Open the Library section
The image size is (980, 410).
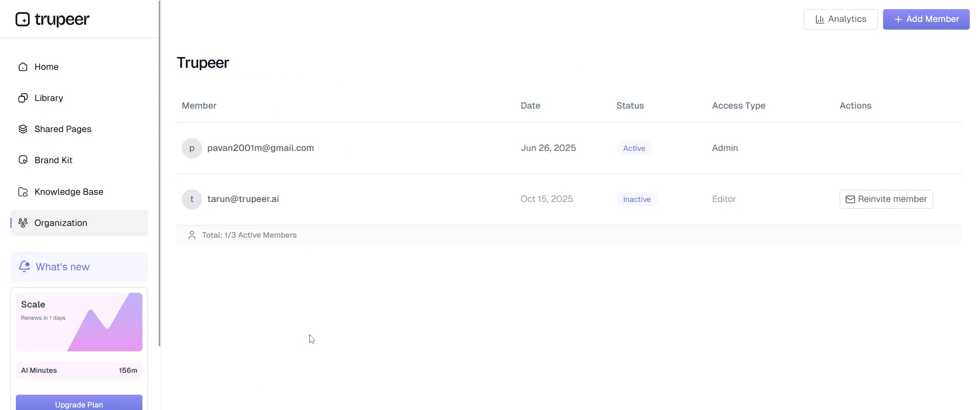pos(79,98)
